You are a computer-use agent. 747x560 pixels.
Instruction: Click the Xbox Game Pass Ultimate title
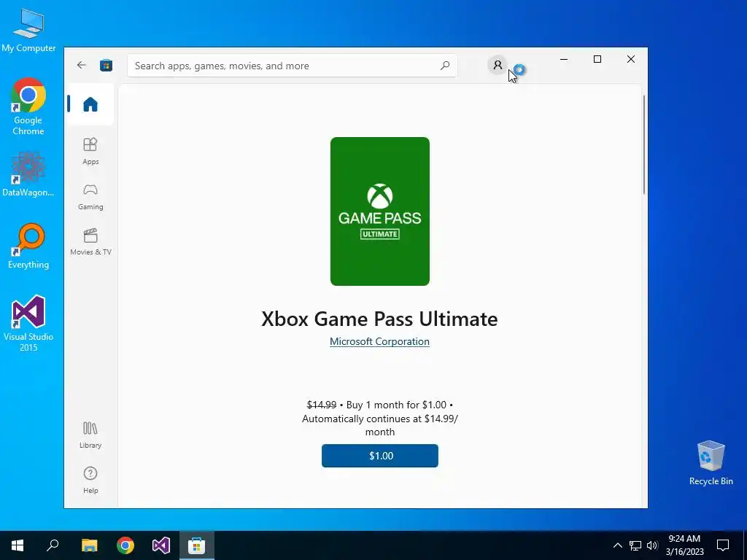coord(379,319)
